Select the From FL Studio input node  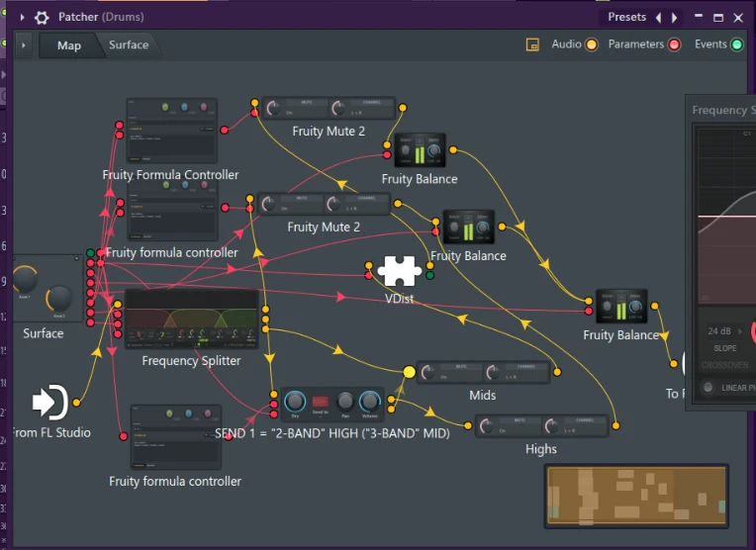pyautogui.click(x=50, y=402)
